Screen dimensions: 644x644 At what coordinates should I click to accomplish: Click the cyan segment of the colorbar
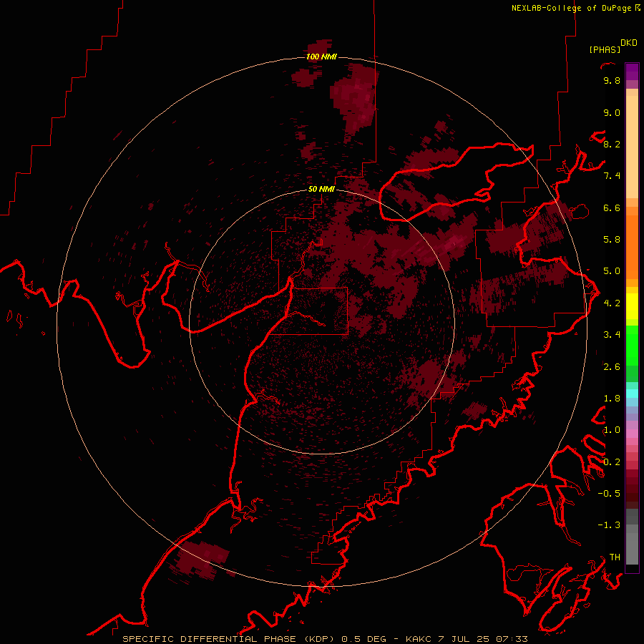tap(632, 394)
